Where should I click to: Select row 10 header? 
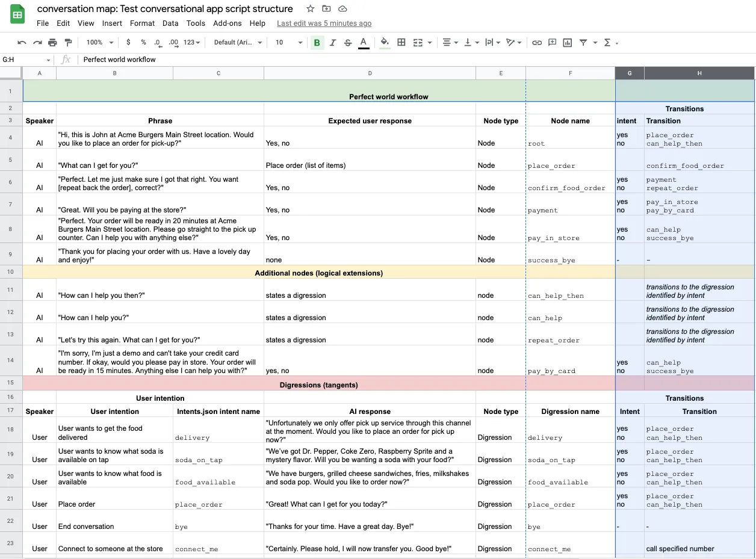click(11, 273)
